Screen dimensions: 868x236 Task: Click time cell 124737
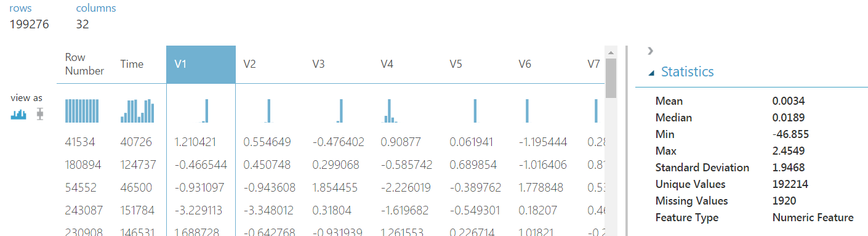(x=139, y=165)
